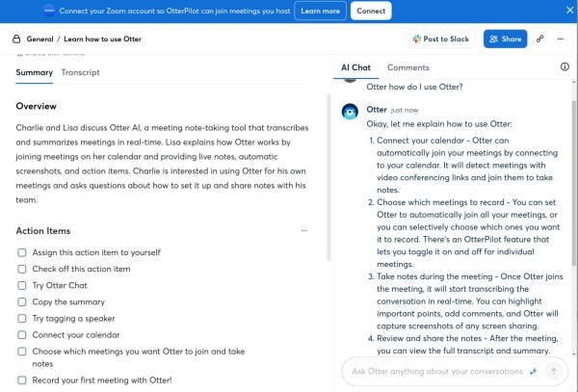
Task: Mark 'Copy the summary' as done
Action: tap(21, 301)
